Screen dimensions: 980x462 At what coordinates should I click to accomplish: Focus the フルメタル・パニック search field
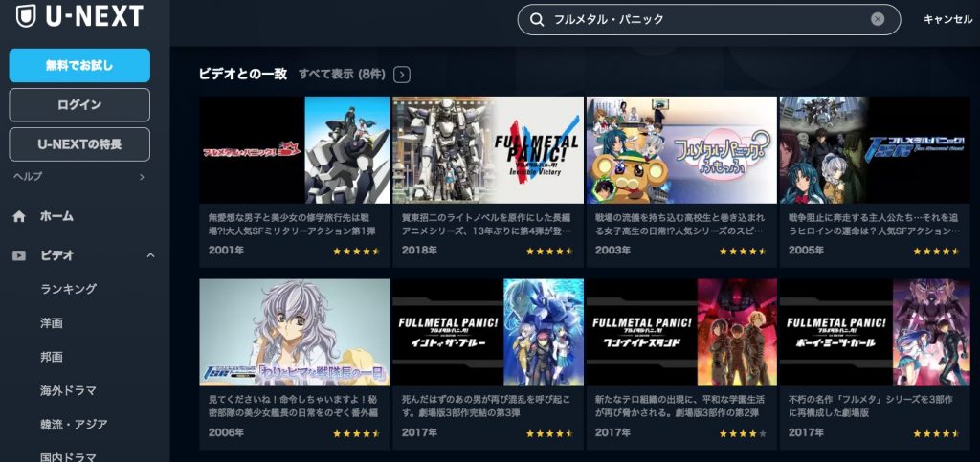(709, 20)
